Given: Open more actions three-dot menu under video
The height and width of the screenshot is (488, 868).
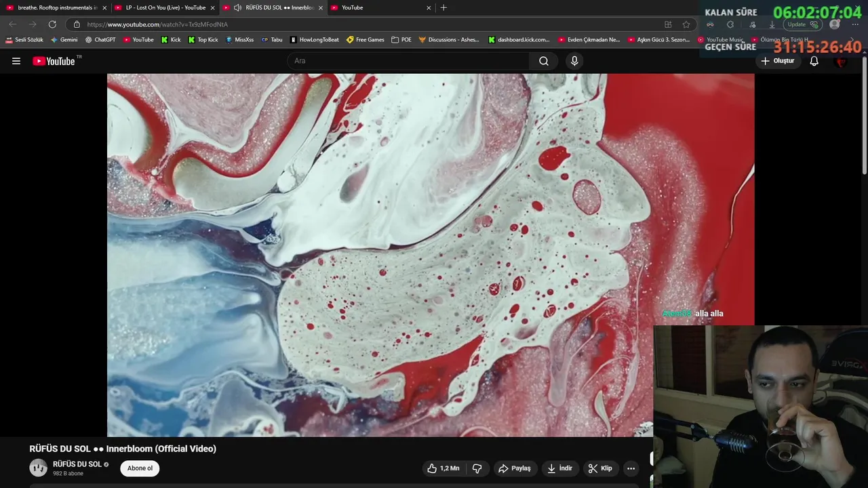Looking at the screenshot, I should (631, 468).
